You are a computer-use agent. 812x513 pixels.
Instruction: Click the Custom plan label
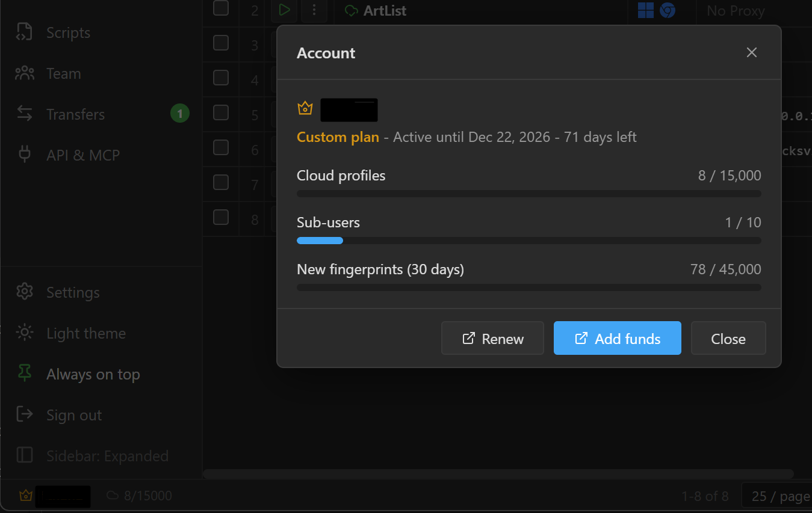(338, 137)
